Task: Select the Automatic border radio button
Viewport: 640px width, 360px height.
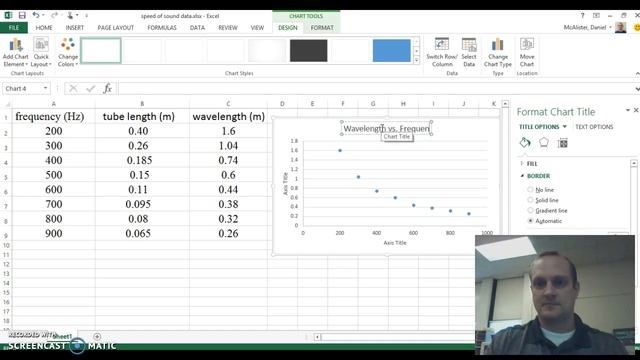Action: tap(530, 221)
